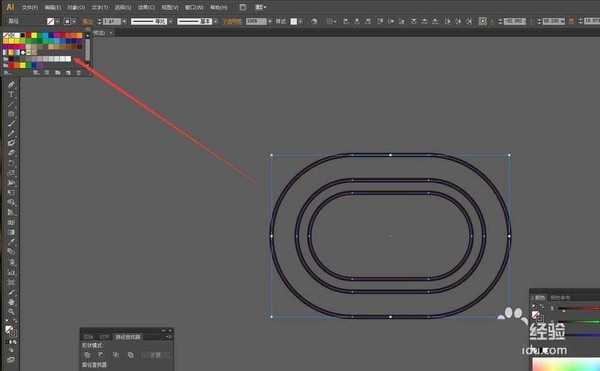Click the Unite shape mode in Pathfinder
Image resolution: width=600 pixels, height=371 pixels.
pyautogui.click(x=87, y=355)
